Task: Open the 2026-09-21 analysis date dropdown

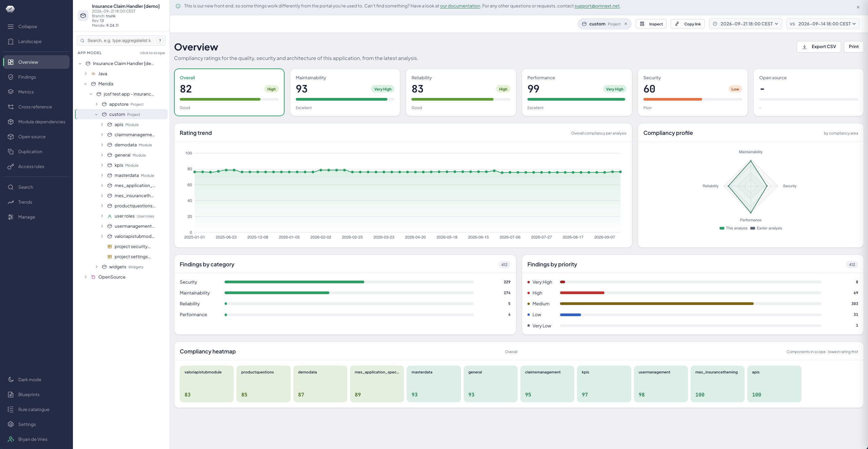Action: coord(746,24)
